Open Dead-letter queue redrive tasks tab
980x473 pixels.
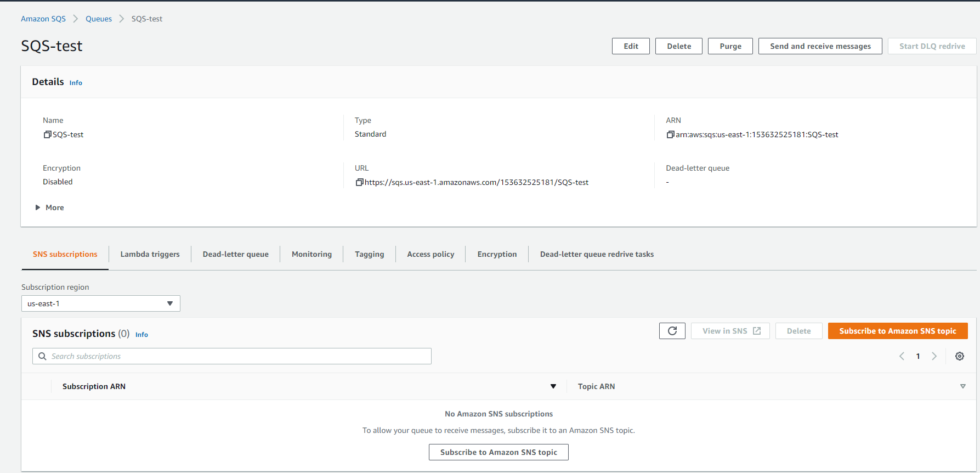tap(597, 254)
